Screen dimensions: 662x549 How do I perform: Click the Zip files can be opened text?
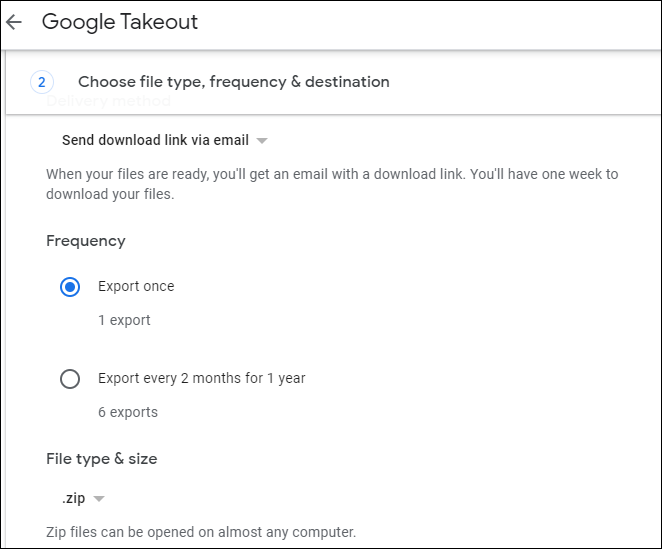point(201,532)
